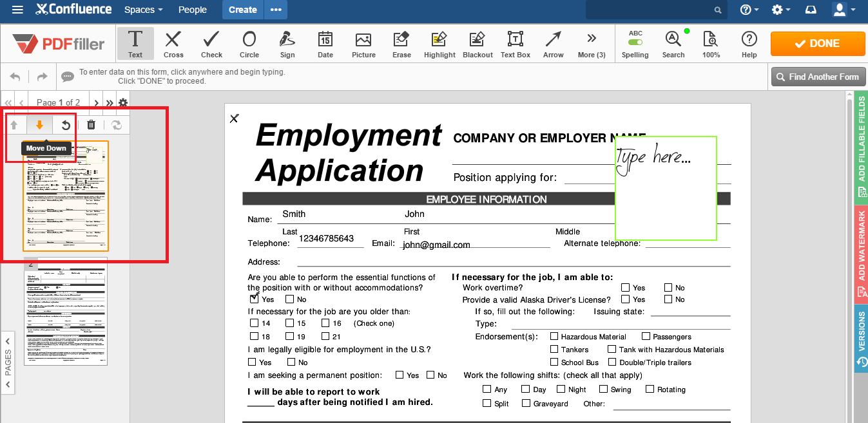This screenshot has height=423, width=868.
Task: Select the Arrow tool
Action: [553, 43]
